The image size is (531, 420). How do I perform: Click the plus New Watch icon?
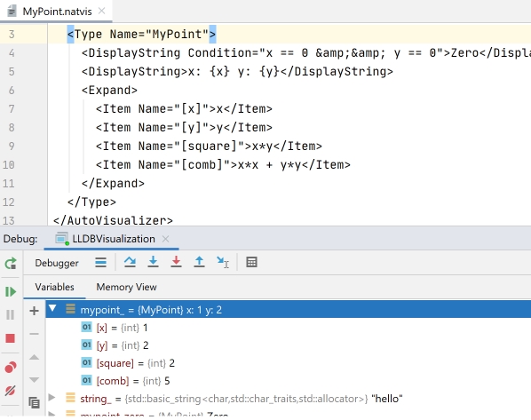point(34,311)
